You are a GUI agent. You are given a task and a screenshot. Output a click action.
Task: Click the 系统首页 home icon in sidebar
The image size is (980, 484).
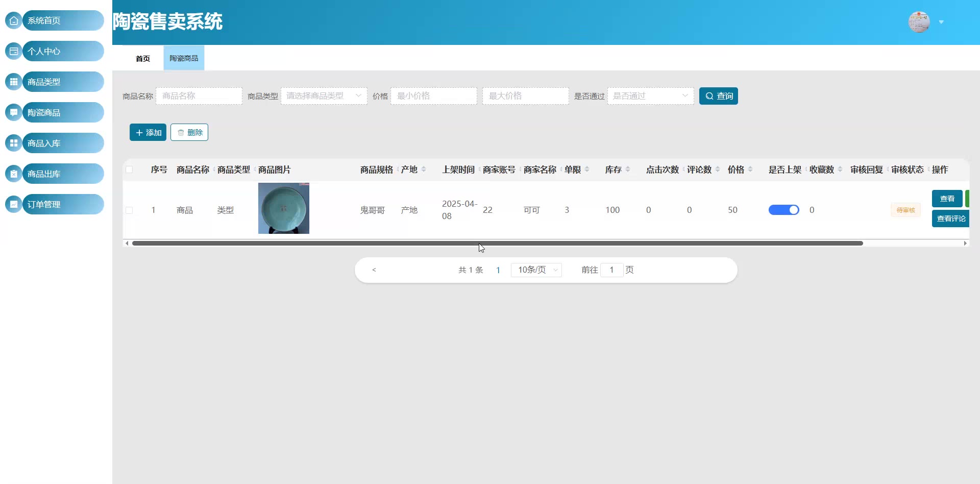[x=14, y=20]
